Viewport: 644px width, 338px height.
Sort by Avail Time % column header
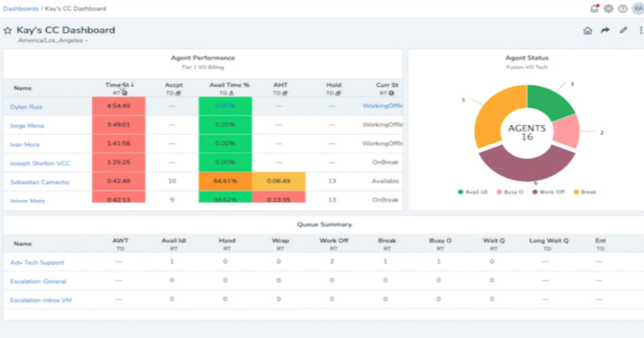click(x=229, y=86)
